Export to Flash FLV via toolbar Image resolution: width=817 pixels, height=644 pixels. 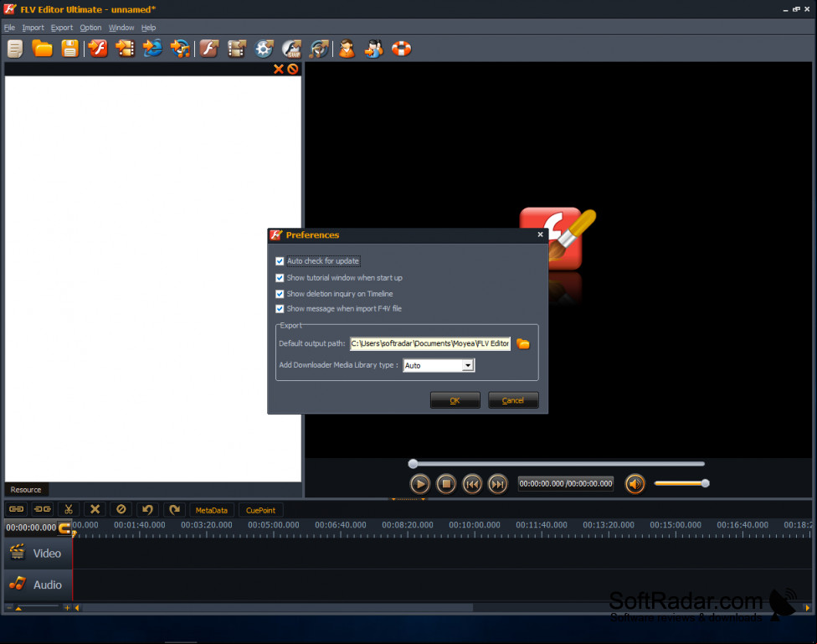209,49
